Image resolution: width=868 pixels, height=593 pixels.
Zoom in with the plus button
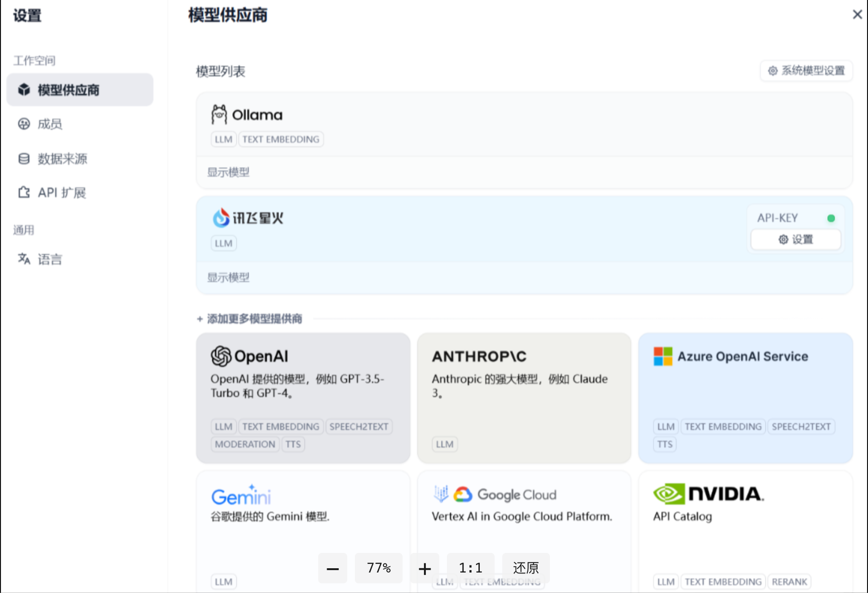[424, 568]
